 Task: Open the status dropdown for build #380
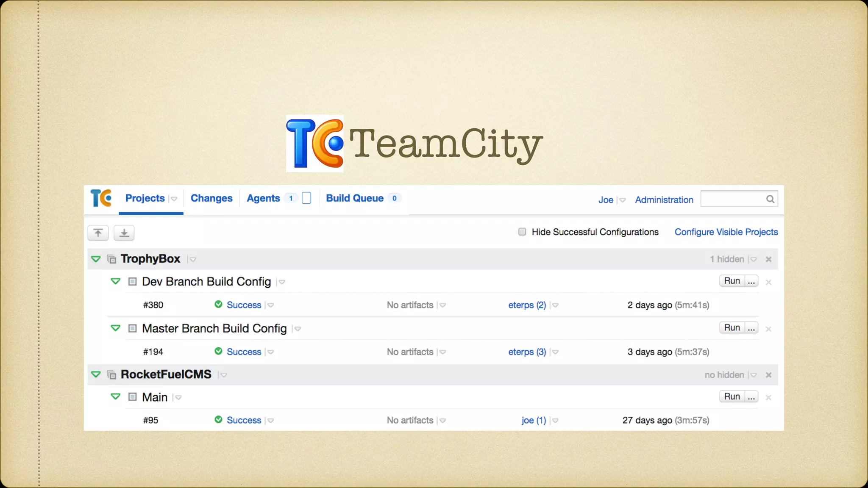coord(270,305)
